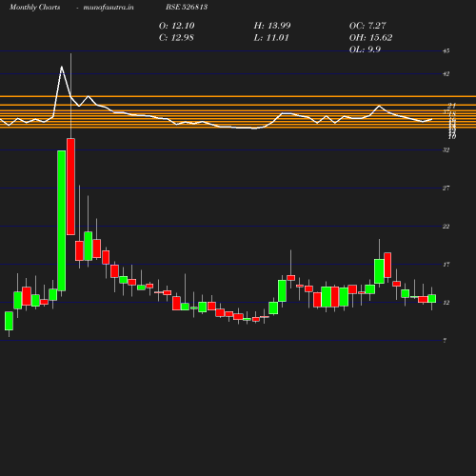Viewport: 476px width, 476px height.
Task: Click the 7 price axis label
Action: tap(445, 341)
